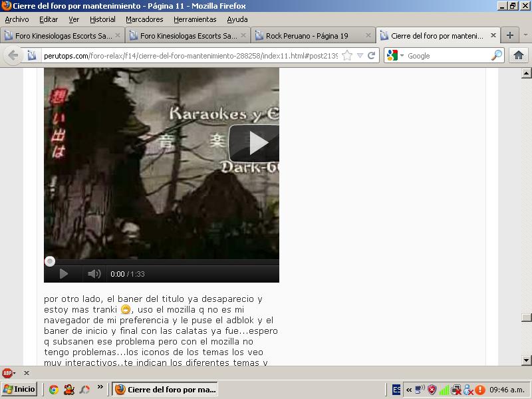The image size is (532, 399).
Task: Play the video with the large center button
Action: click(x=254, y=143)
